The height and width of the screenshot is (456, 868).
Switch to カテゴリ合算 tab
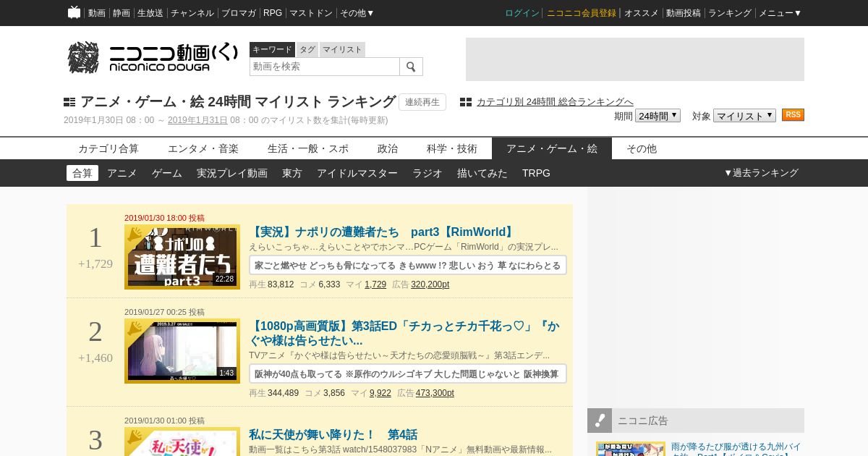[109, 148]
